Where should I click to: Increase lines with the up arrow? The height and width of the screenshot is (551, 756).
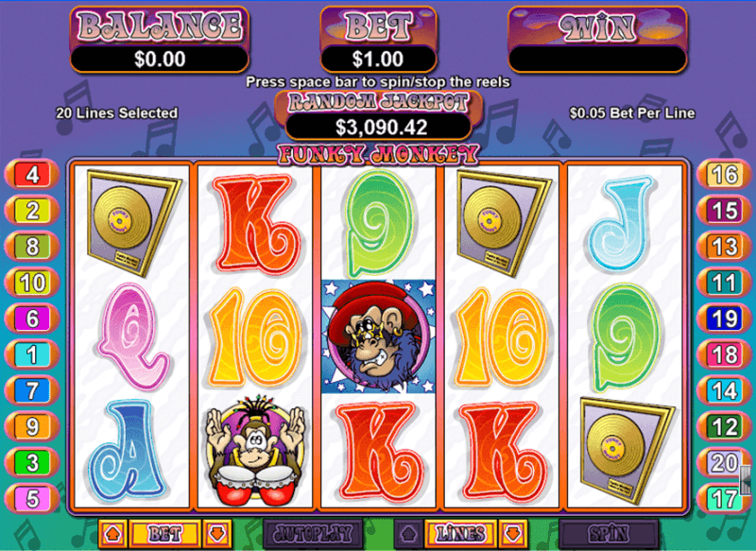[408, 534]
